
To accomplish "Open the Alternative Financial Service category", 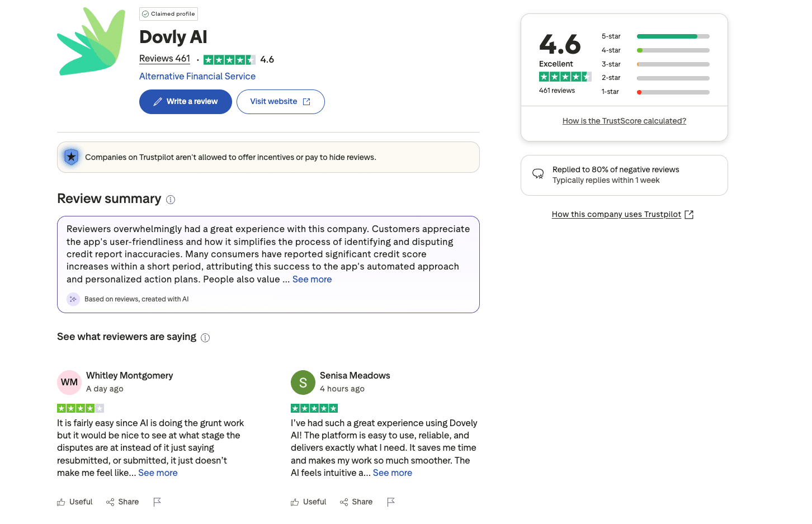I will click(x=197, y=76).
